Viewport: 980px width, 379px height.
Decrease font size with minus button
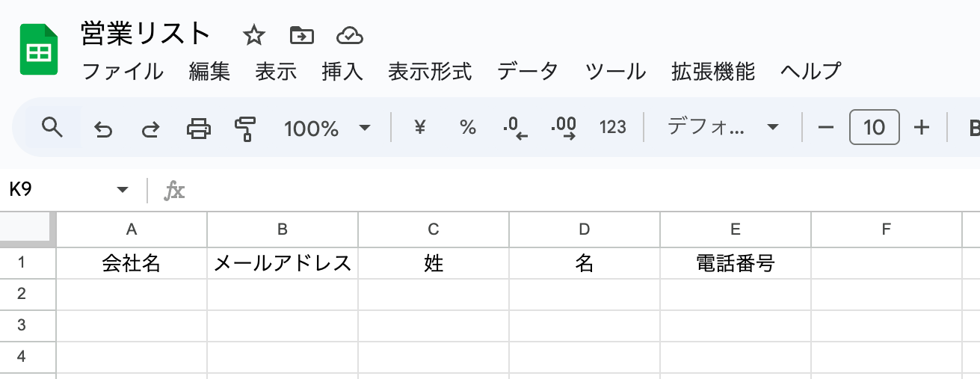coord(825,128)
